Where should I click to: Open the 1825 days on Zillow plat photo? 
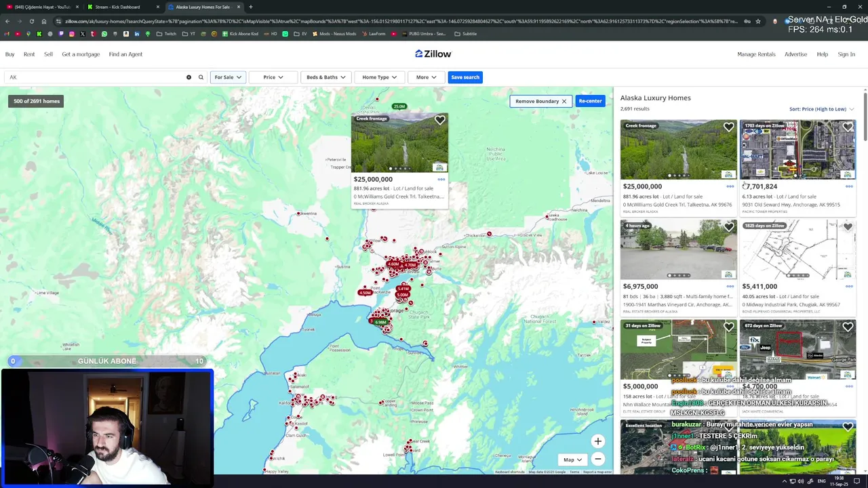[x=797, y=249]
